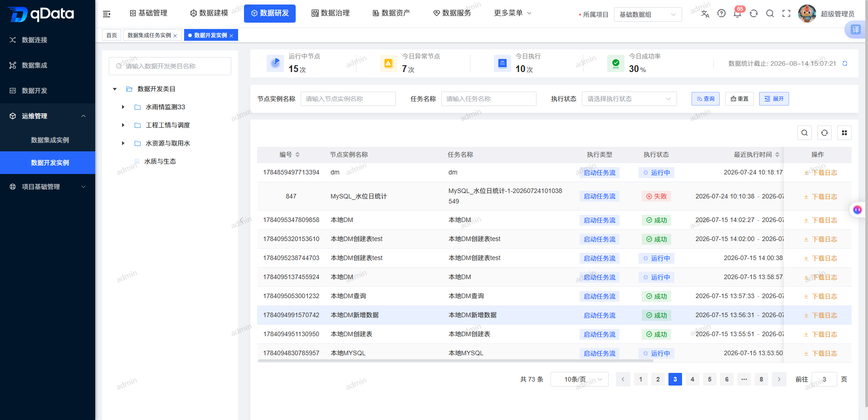The image size is (868, 420).
Task: Collapse the 运维管理 sidebar section
Action: 48,116
